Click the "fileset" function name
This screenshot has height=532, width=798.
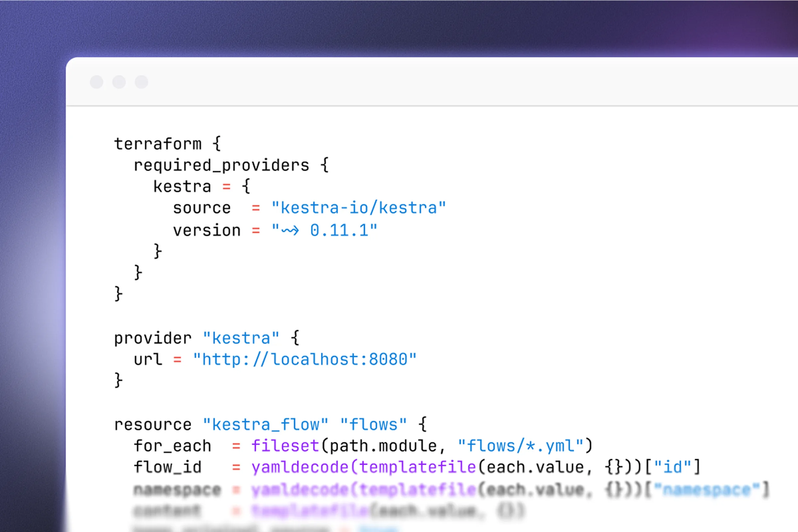tap(285, 446)
